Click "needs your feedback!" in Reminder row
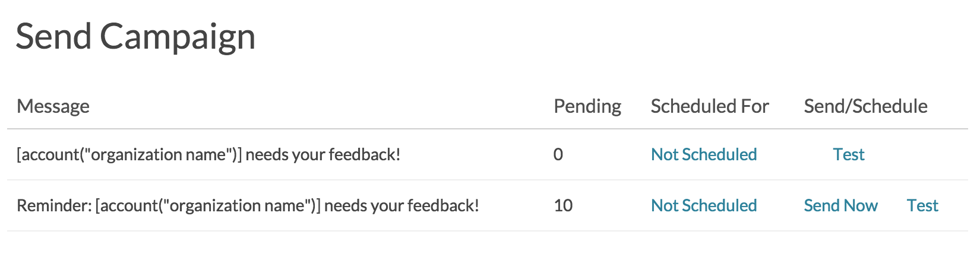 402,205
